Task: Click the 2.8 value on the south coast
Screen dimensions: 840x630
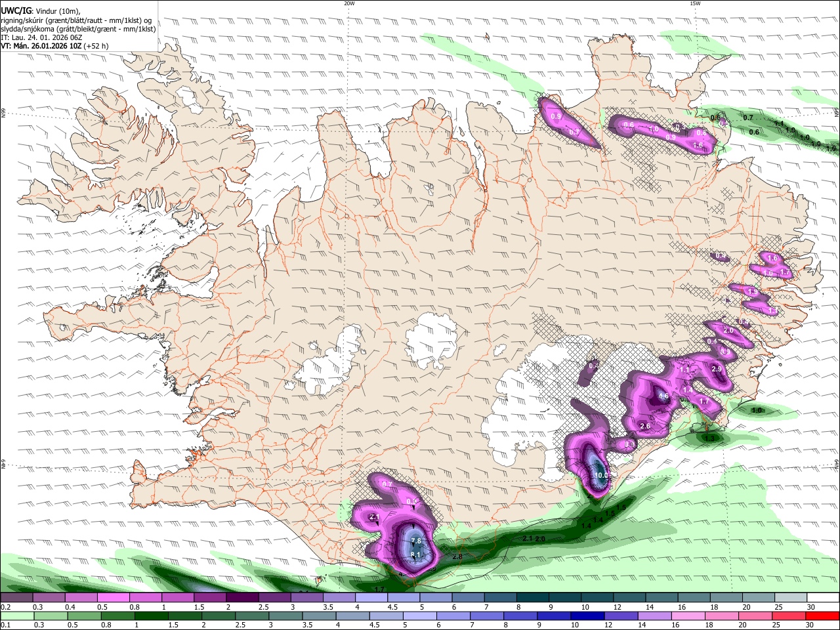Action: click(x=457, y=556)
